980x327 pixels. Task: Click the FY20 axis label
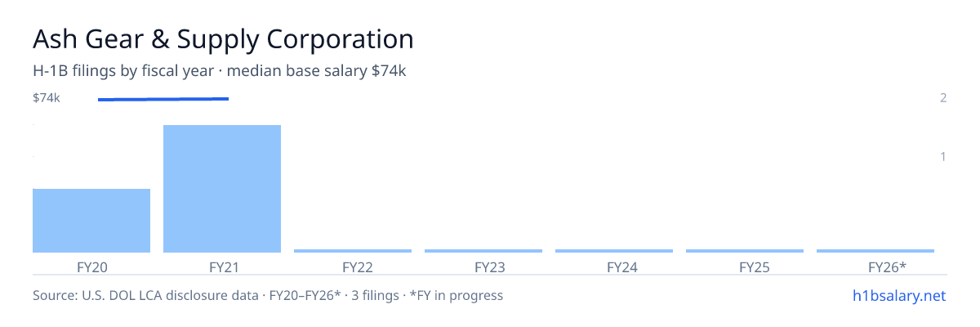point(91,267)
